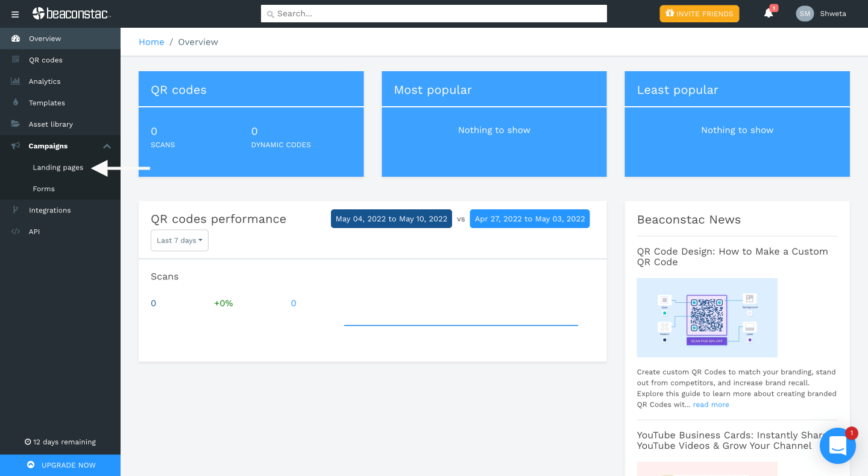This screenshot has height=476, width=868.
Task: Collapse the Campaigns menu chevron
Action: click(x=107, y=146)
